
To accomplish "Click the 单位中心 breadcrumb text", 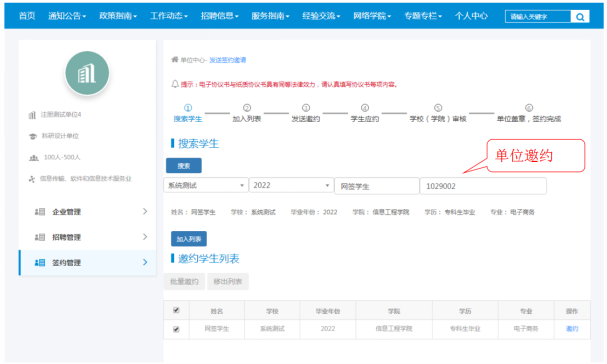I will (192, 60).
